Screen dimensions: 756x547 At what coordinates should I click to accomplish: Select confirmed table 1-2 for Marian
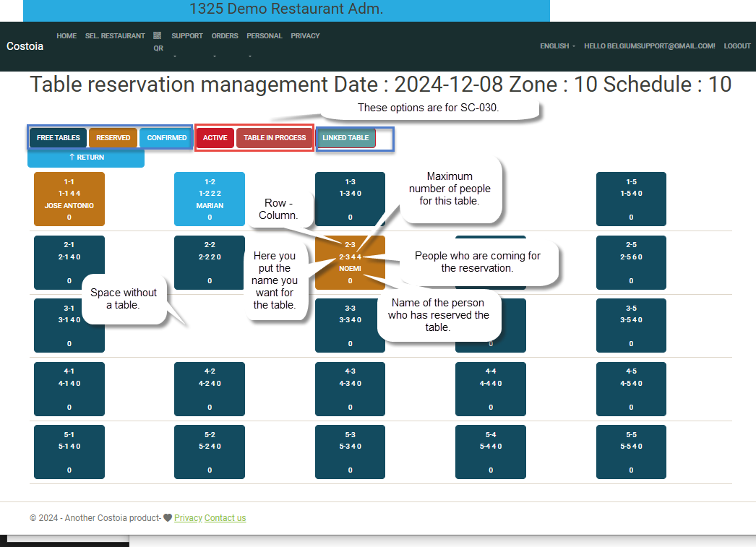pyautogui.click(x=210, y=199)
